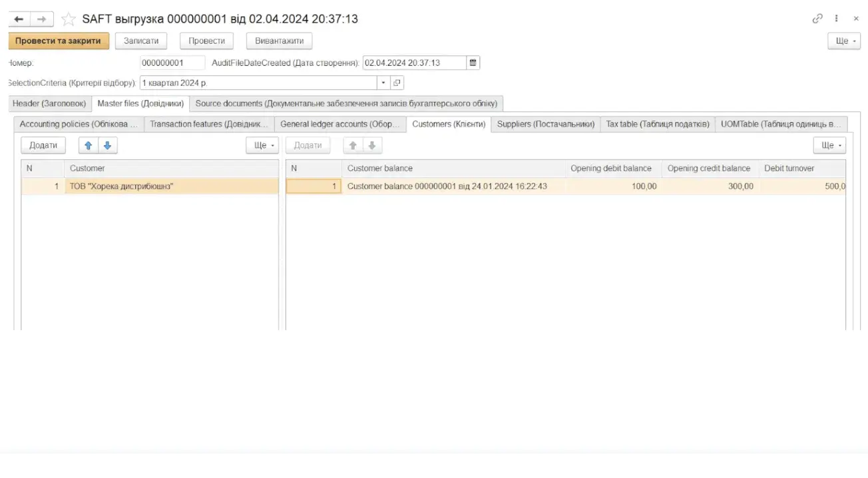Click the Вивантажити button
Image resolution: width=868 pixels, height=478 pixels.
[x=279, y=41]
